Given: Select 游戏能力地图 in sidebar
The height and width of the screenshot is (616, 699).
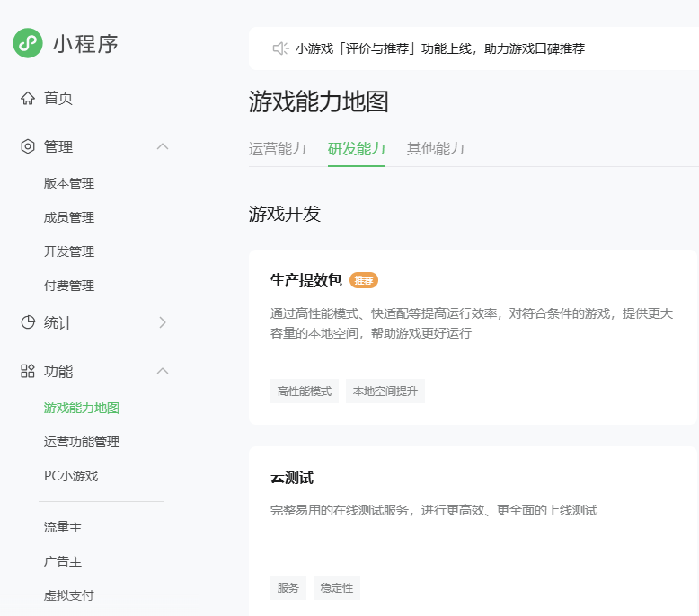Looking at the screenshot, I should (x=82, y=408).
